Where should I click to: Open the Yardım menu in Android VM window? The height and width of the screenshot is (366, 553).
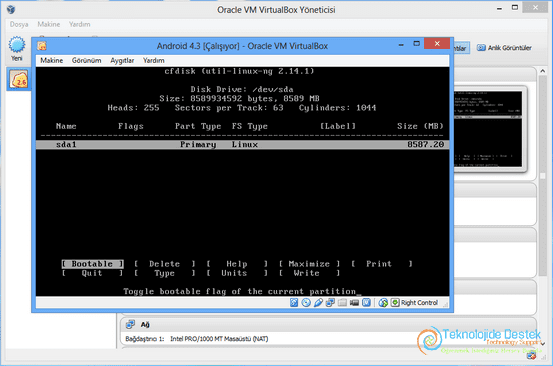point(154,60)
